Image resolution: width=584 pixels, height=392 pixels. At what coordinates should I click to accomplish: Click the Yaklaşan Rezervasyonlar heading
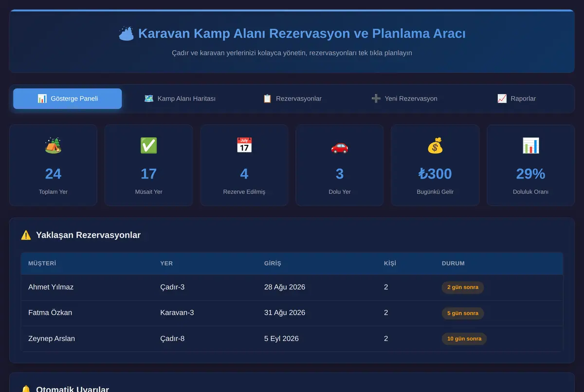click(x=88, y=235)
